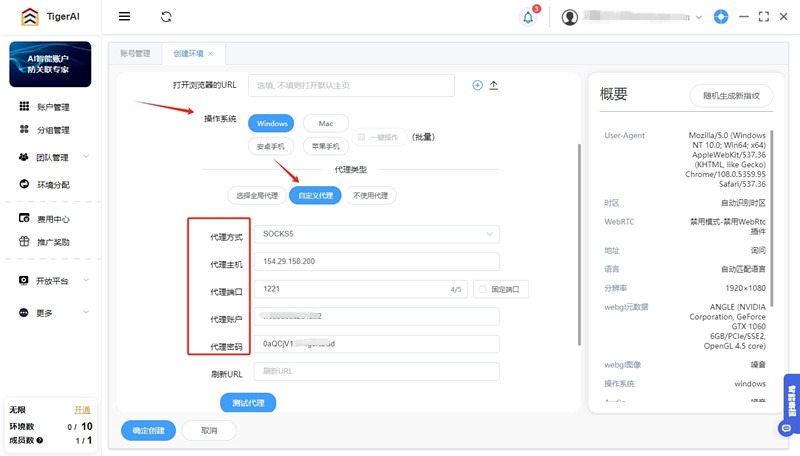Viewport: 800px width, 456px height.
Task: Click the TigerAI logo icon
Action: (x=30, y=16)
